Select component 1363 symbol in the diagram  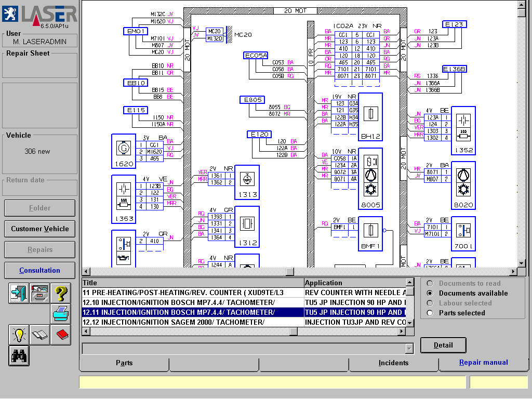(x=124, y=199)
